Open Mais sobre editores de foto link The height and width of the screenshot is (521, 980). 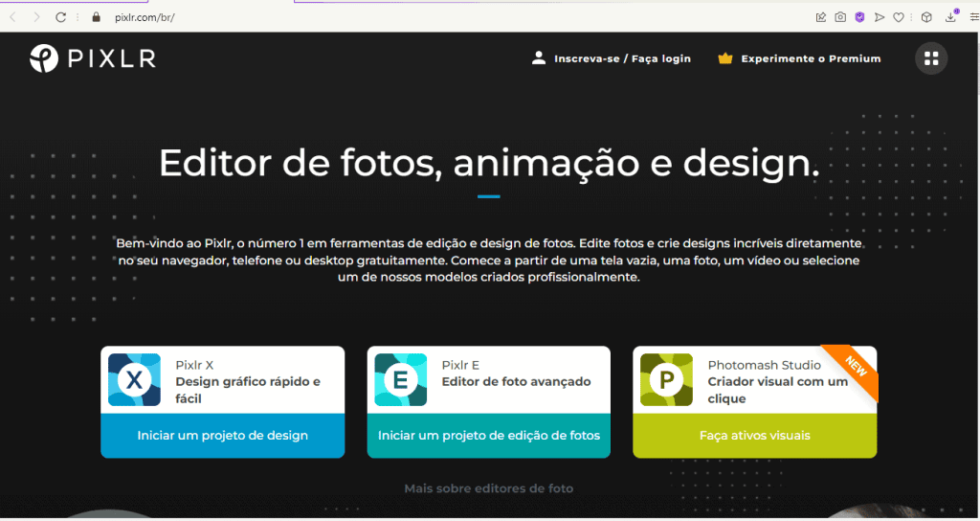[x=489, y=488]
